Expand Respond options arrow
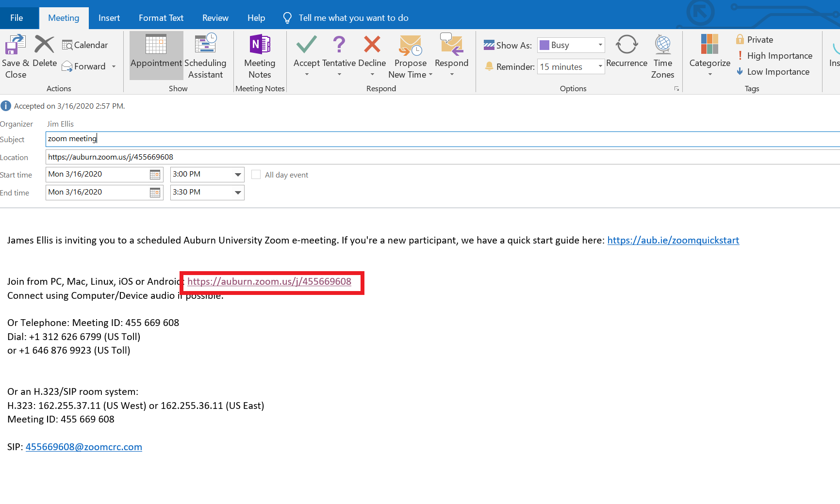840x504 pixels. pos(452,74)
